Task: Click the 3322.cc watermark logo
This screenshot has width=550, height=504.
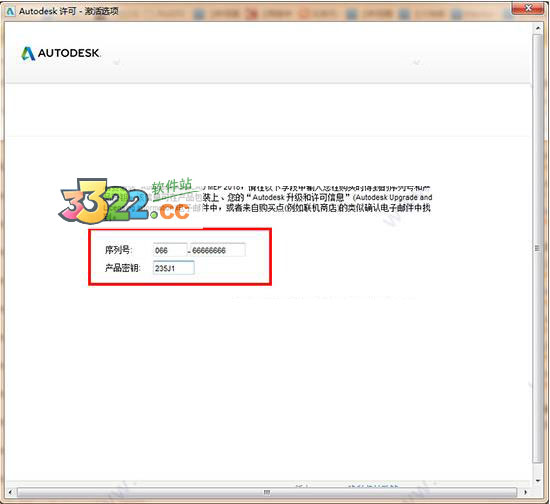Action: tap(126, 201)
